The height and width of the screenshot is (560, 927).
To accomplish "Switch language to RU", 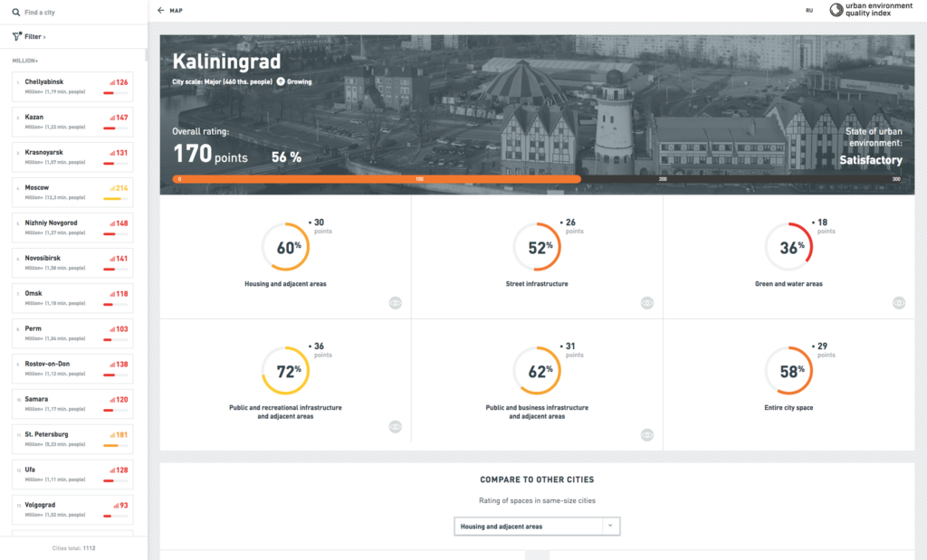I will (x=808, y=11).
